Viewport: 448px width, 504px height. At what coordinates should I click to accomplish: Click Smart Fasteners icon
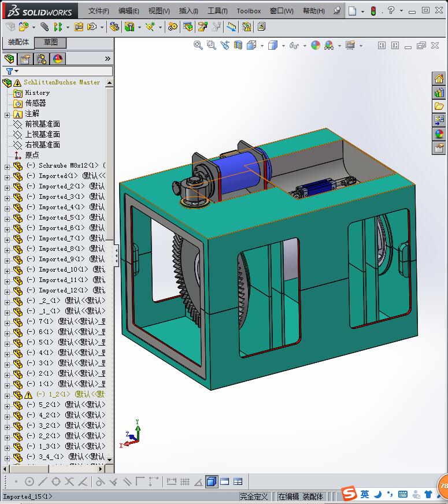click(x=79, y=27)
